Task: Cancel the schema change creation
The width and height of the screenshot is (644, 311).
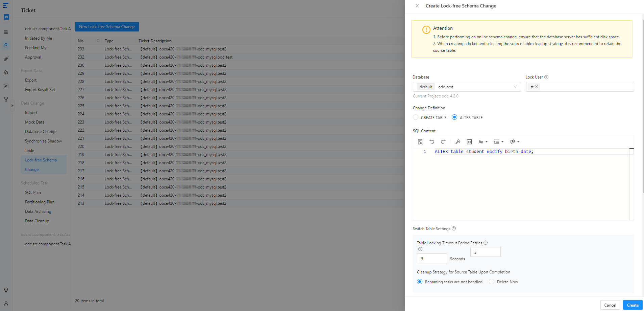Action: (x=610, y=305)
